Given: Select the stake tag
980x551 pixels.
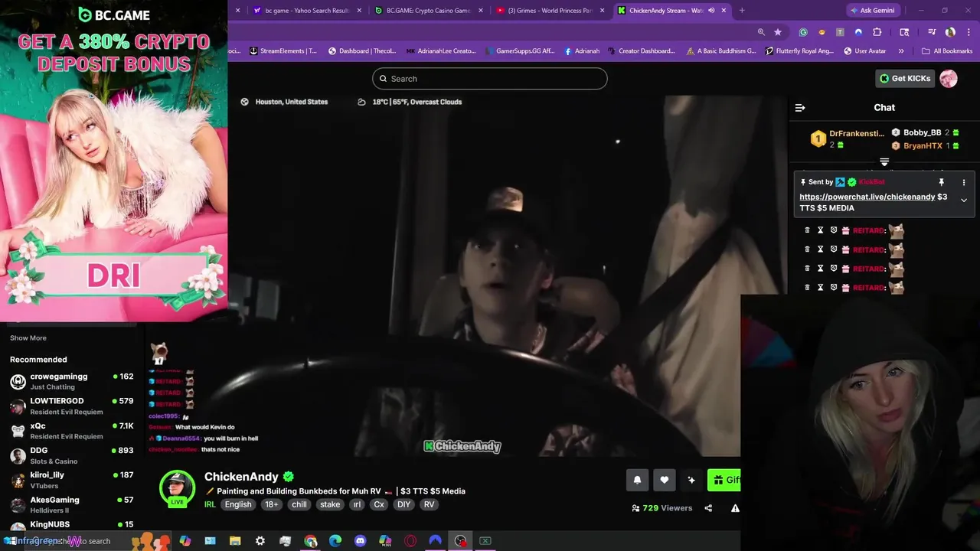Looking at the screenshot, I should click(330, 504).
